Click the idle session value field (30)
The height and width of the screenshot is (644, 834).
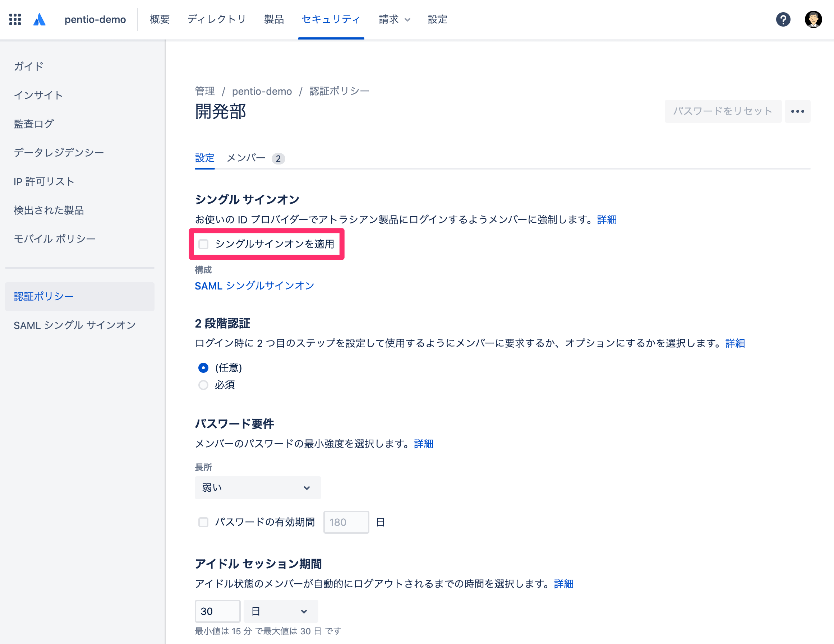click(x=217, y=612)
